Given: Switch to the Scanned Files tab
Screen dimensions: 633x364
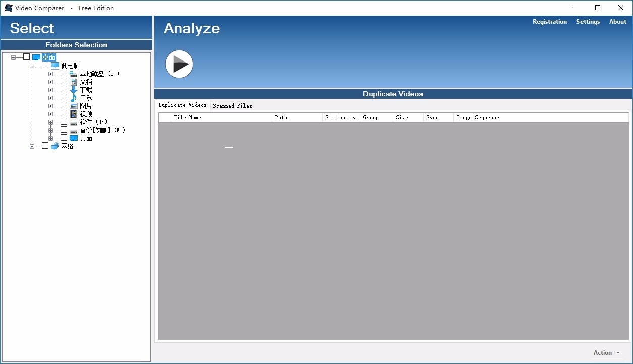Looking at the screenshot, I should point(232,105).
